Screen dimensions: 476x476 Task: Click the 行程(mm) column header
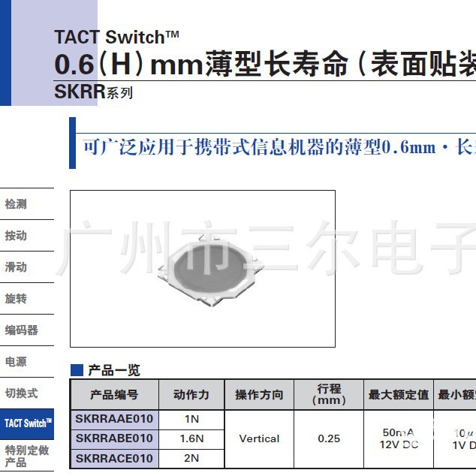pos(329,395)
